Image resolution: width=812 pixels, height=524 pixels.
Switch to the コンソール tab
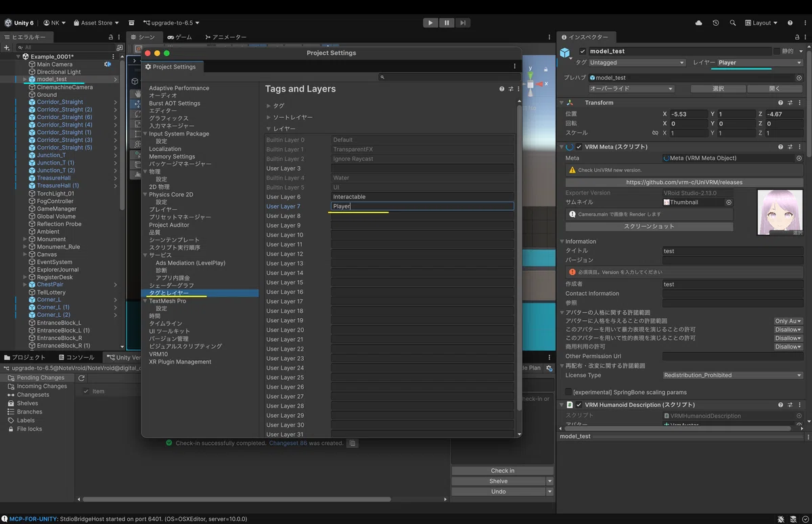[x=76, y=357]
